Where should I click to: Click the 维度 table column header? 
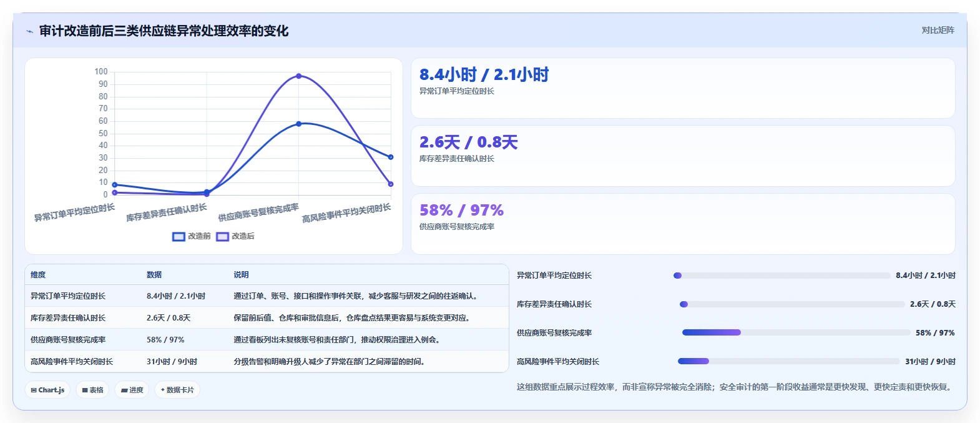[38, 275]
